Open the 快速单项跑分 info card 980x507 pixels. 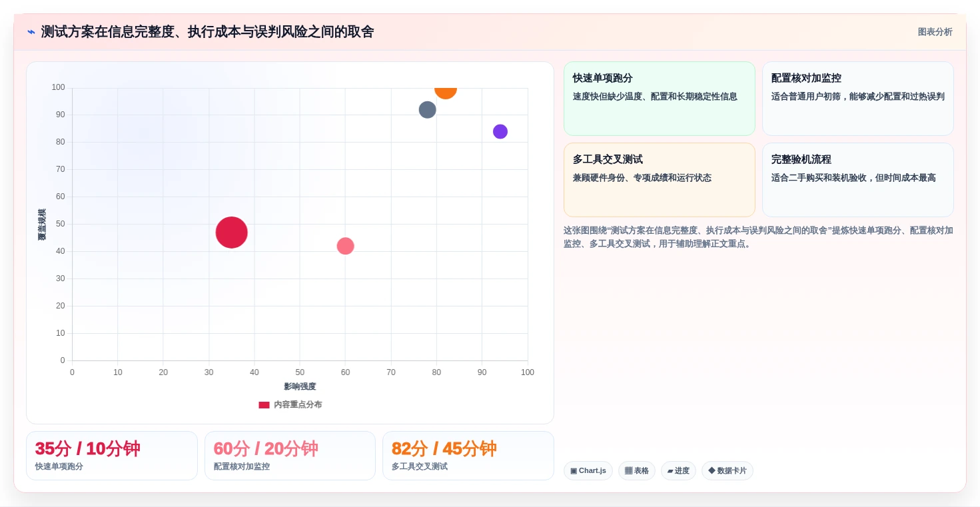660,99
